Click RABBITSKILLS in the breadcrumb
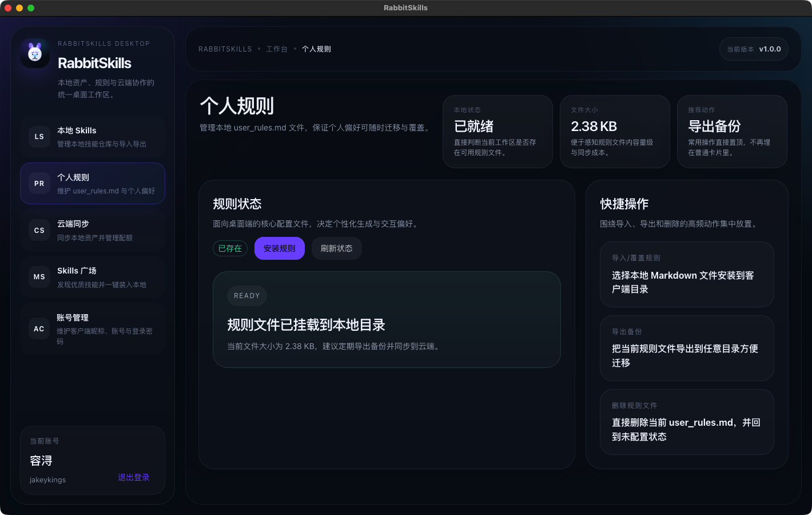The width and height of the screenshot is (812, 515). (x=225, y=49)
